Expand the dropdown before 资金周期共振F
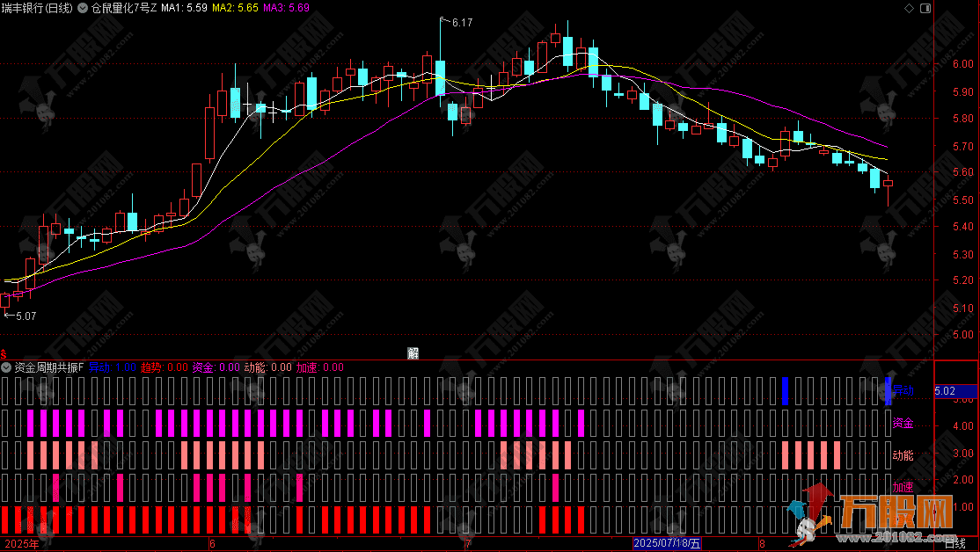Screen dimensions: 980x552 6,367
